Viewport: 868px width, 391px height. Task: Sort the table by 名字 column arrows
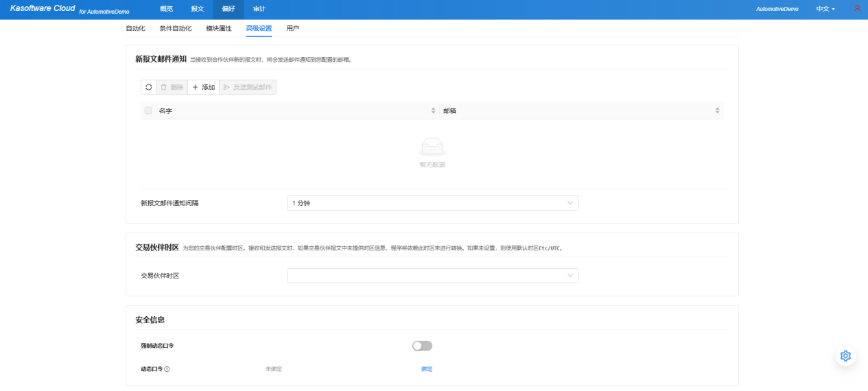[x=433, y=110]
